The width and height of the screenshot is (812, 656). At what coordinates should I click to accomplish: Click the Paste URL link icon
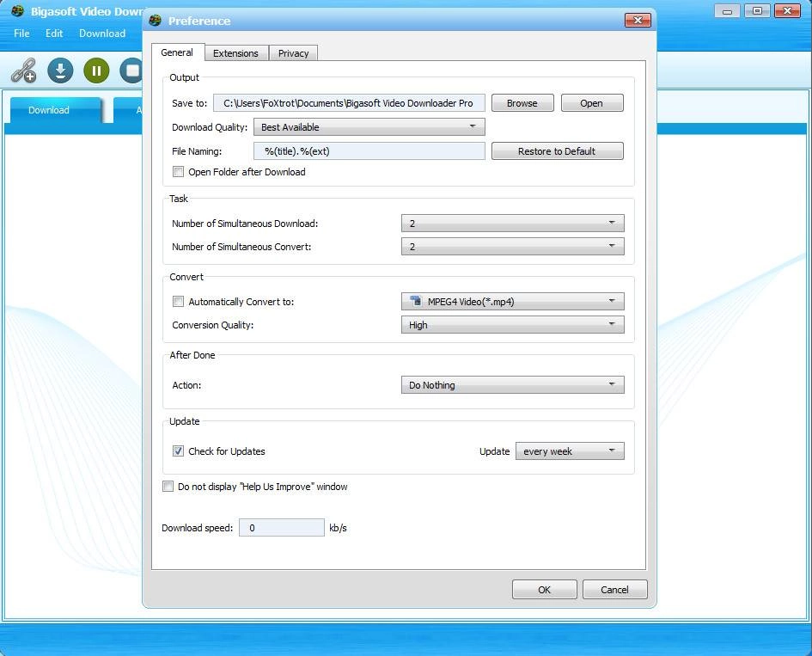(24, 71)
